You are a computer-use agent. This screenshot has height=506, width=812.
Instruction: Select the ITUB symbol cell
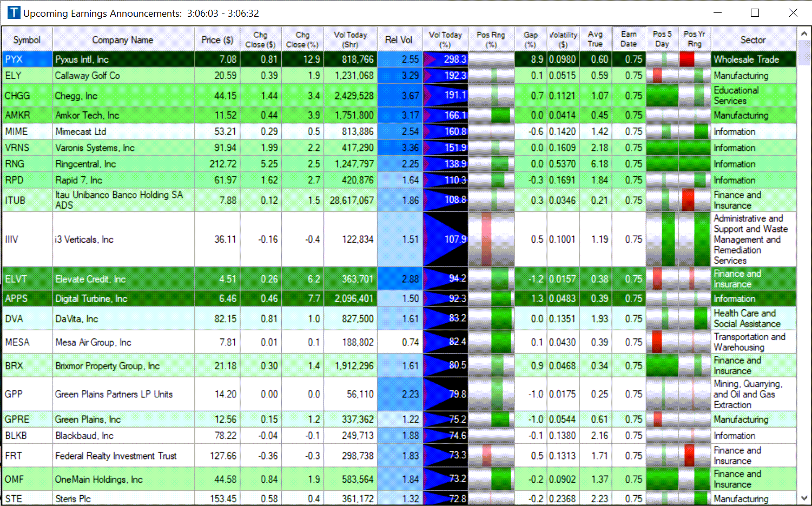point(27,200)
